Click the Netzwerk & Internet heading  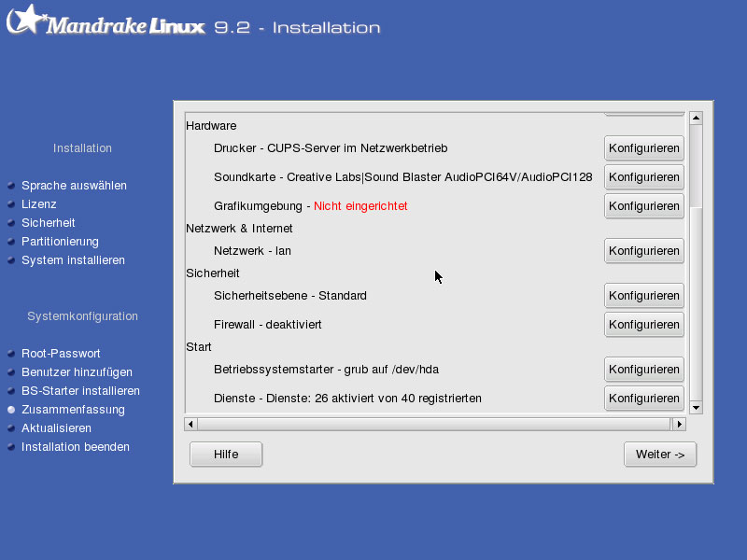[239, 229]
